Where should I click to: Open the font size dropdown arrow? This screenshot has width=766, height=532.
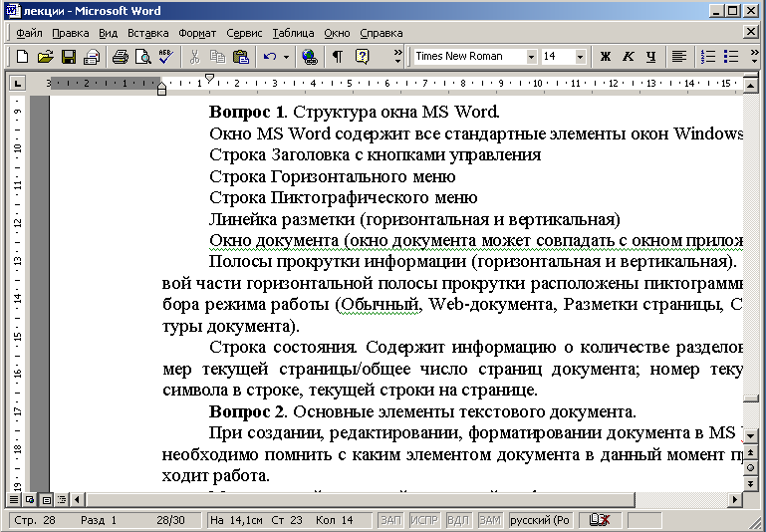tap(580, 57)
